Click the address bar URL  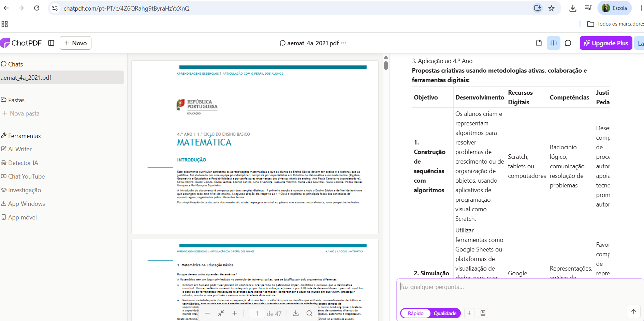(x=127, y=8)
